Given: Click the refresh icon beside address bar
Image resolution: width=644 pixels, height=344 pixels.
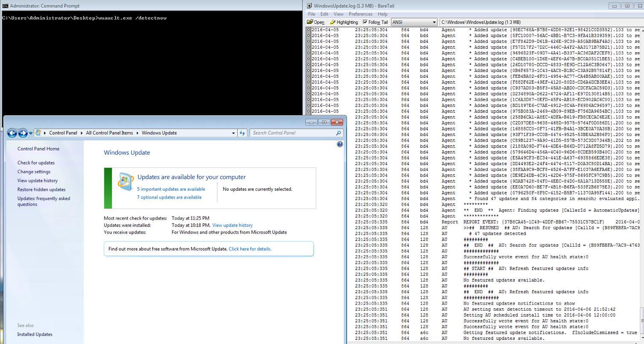Looking at the screenshot, I should click(x=242, y=133).
